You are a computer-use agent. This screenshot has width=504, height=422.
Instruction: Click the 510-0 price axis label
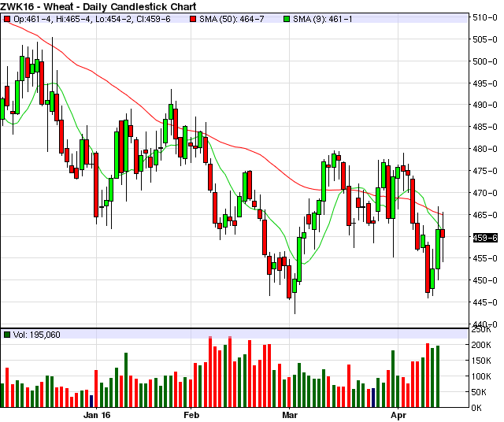pos(485,17)
